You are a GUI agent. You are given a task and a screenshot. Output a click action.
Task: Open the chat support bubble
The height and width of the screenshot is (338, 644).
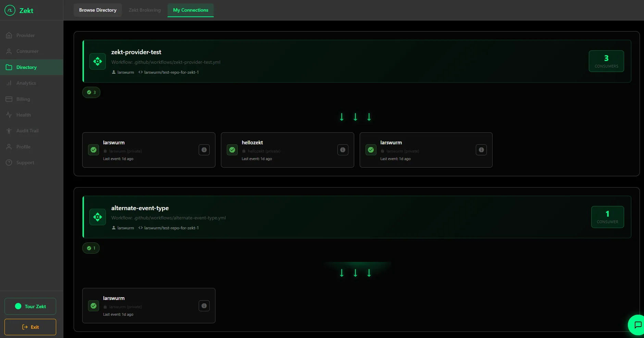637,325
